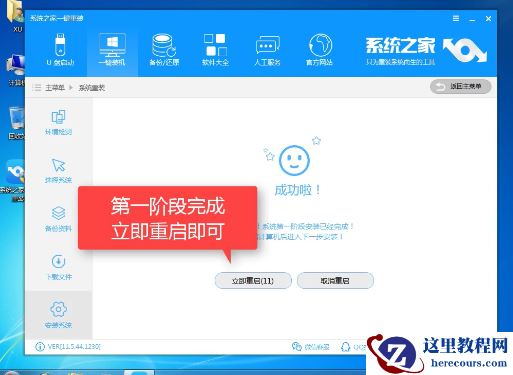Click the QQ support icon at bottom
The image size is (513, 375).
[346, 347]
